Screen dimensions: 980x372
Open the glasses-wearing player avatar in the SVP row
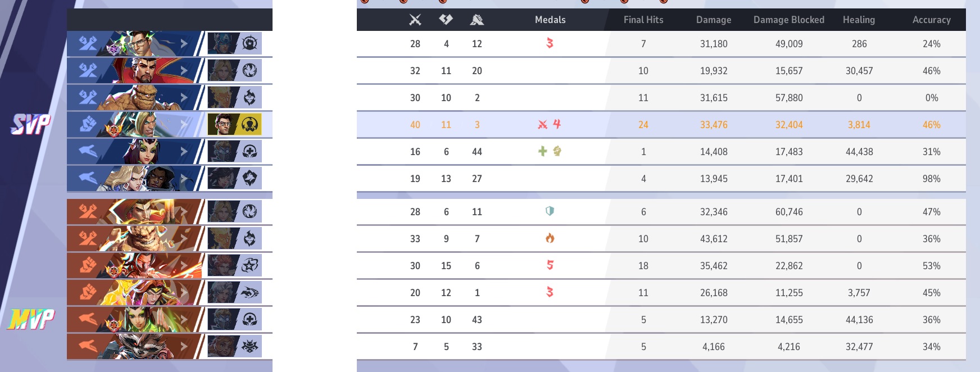(222, 124)
